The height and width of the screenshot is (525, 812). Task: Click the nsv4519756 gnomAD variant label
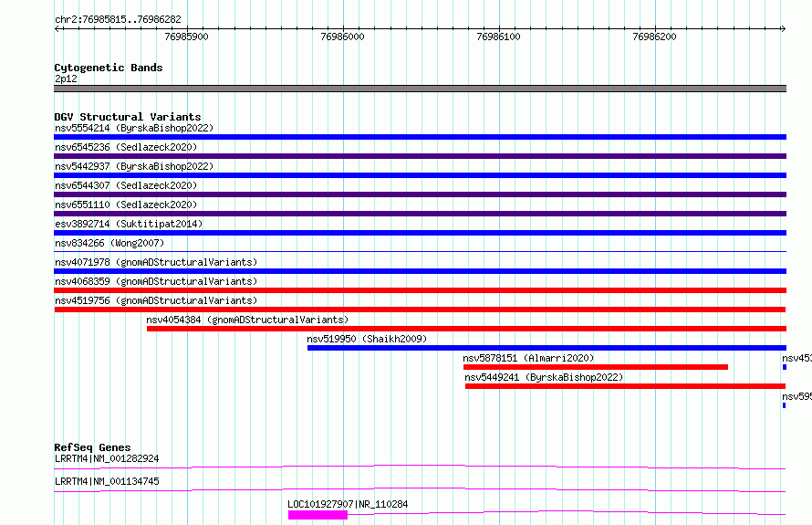click(x=156, y=300)
